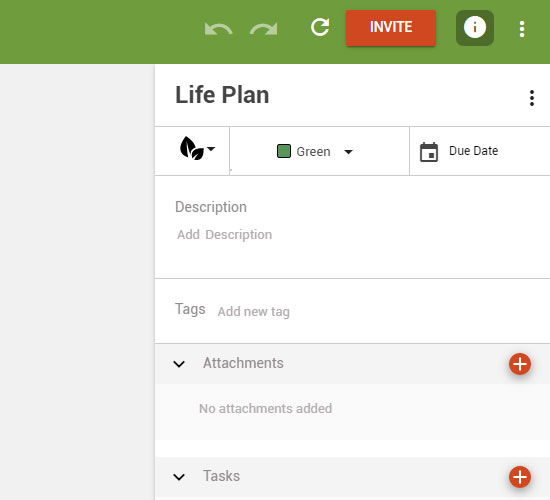Add an attachment with plus icon
The height and width of the screenshot is (500, 550).
pyautogui.click(x=519, y=364)
